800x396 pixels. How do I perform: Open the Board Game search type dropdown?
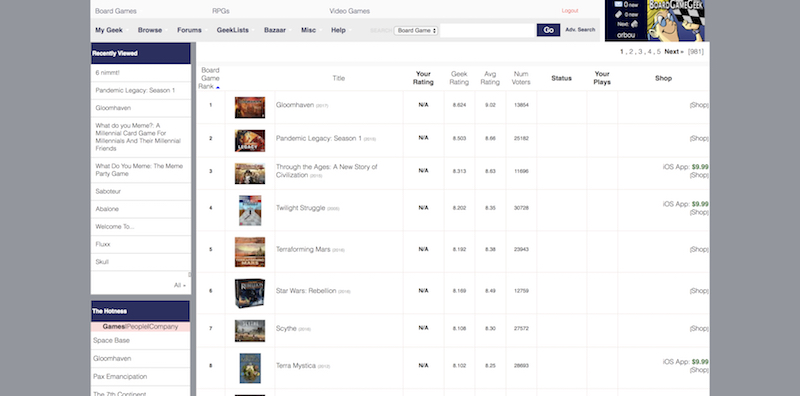[416, 31]
